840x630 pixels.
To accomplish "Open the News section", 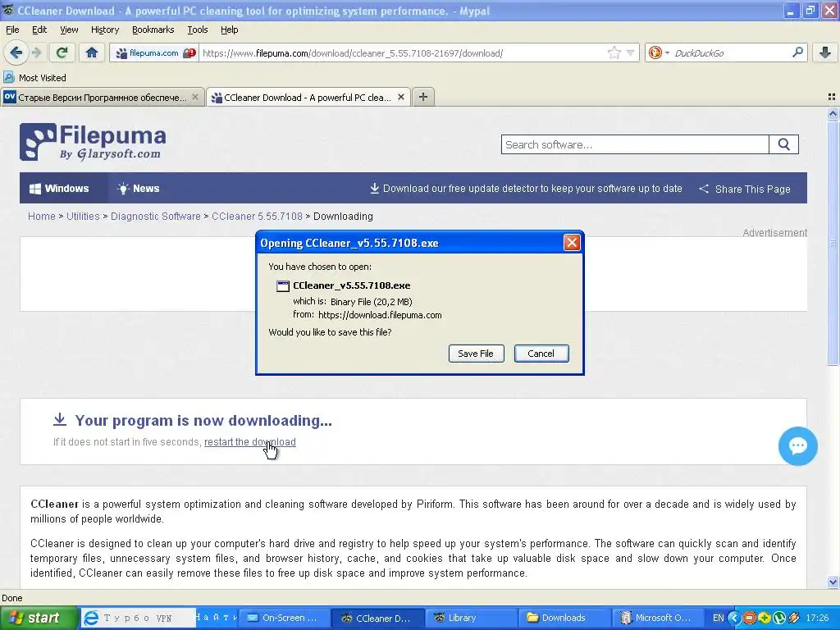I will coord(138,189).
